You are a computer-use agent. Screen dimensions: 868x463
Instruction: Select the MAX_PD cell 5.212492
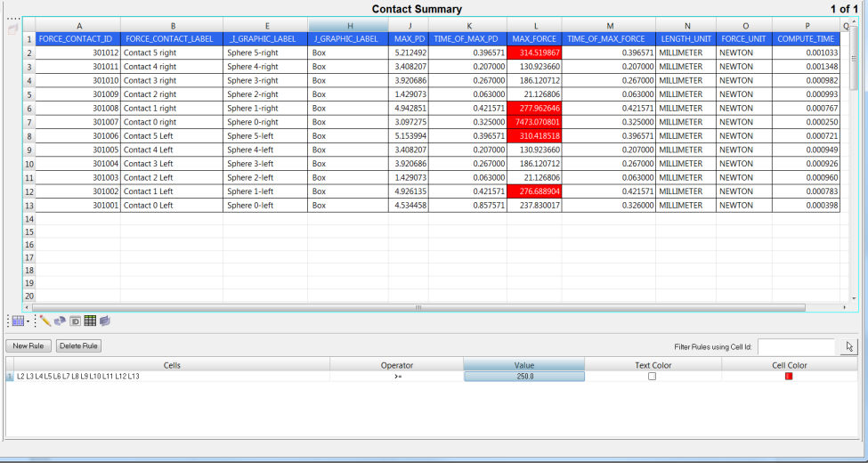tap(409, 53)
